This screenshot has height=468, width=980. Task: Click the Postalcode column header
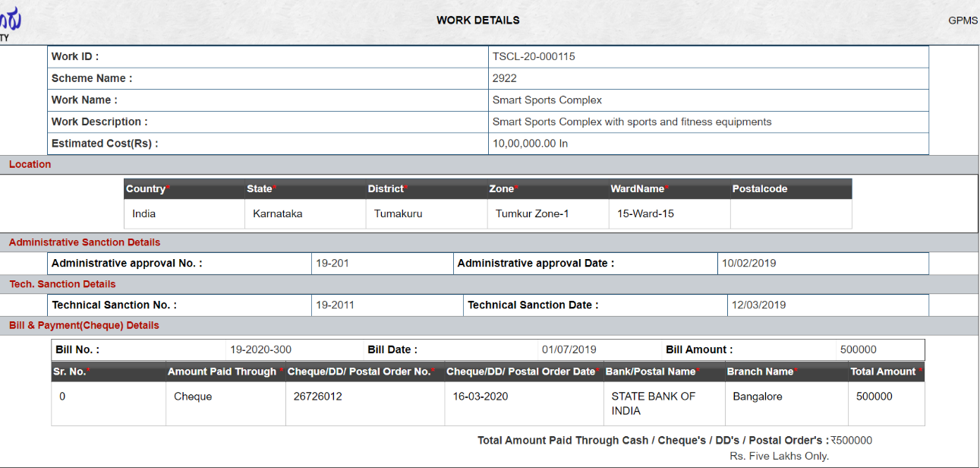pyautogui.click(x=760, y=189)
